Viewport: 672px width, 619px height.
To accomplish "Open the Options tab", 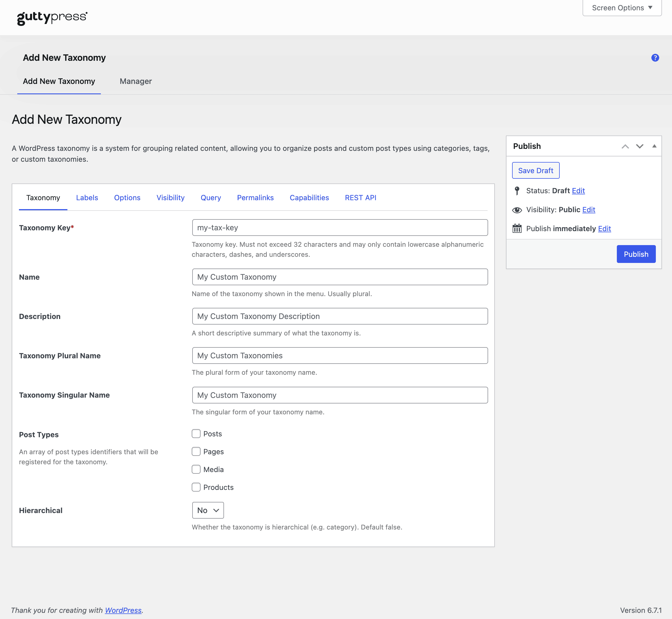I will tap(127, 198).
